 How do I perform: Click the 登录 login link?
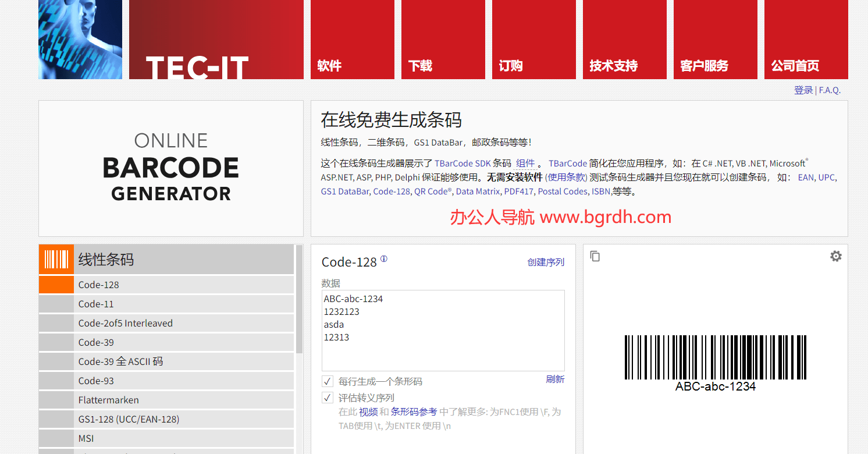(803, 90)
